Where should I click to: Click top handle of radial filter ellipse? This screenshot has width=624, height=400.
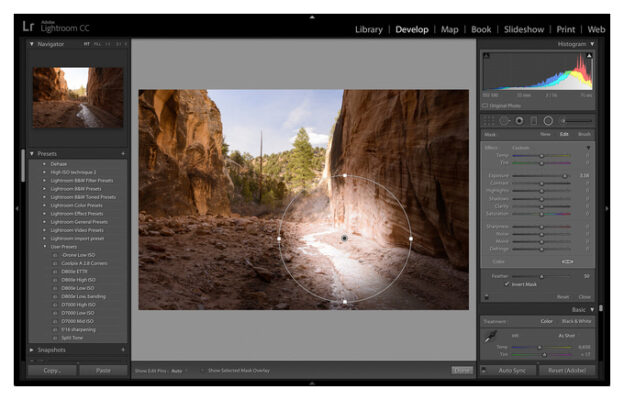(x=345, y=175)
